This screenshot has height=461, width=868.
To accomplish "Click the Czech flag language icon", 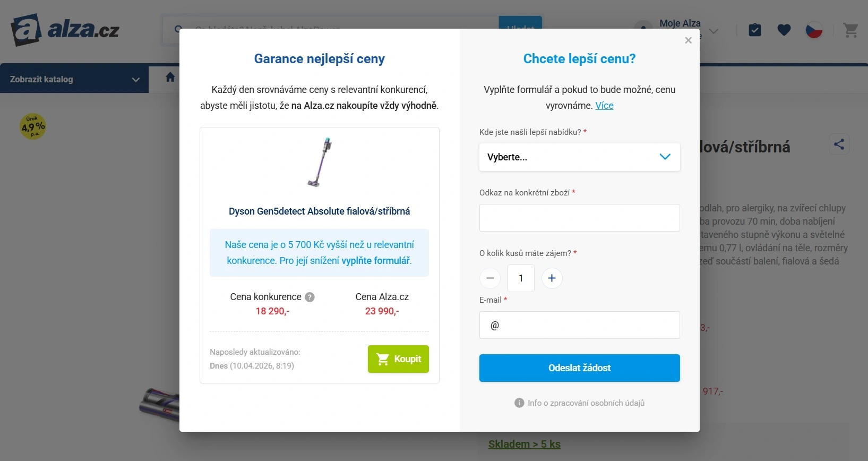I will point(814,30).
